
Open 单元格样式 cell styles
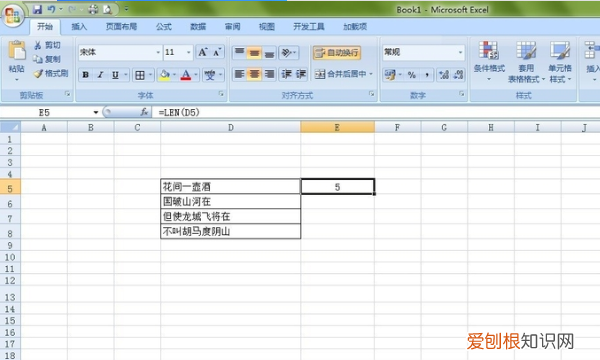pyautogui.click(x=560, y=61)
